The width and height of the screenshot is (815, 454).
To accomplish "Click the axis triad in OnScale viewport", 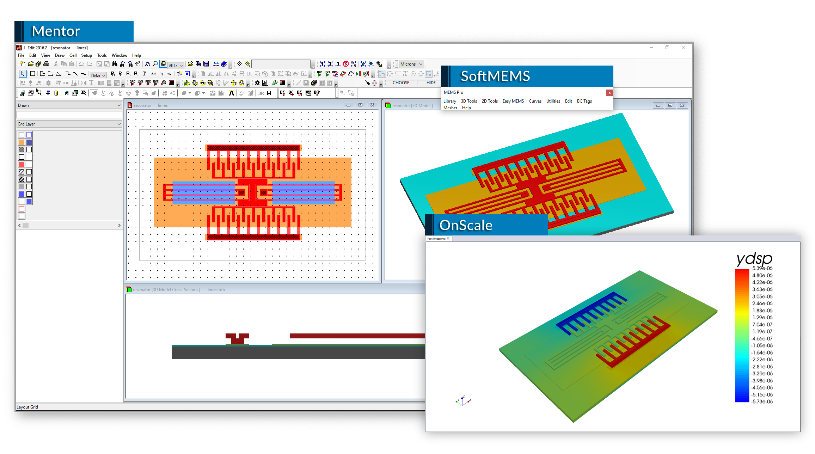I will (x=463, y=400).
